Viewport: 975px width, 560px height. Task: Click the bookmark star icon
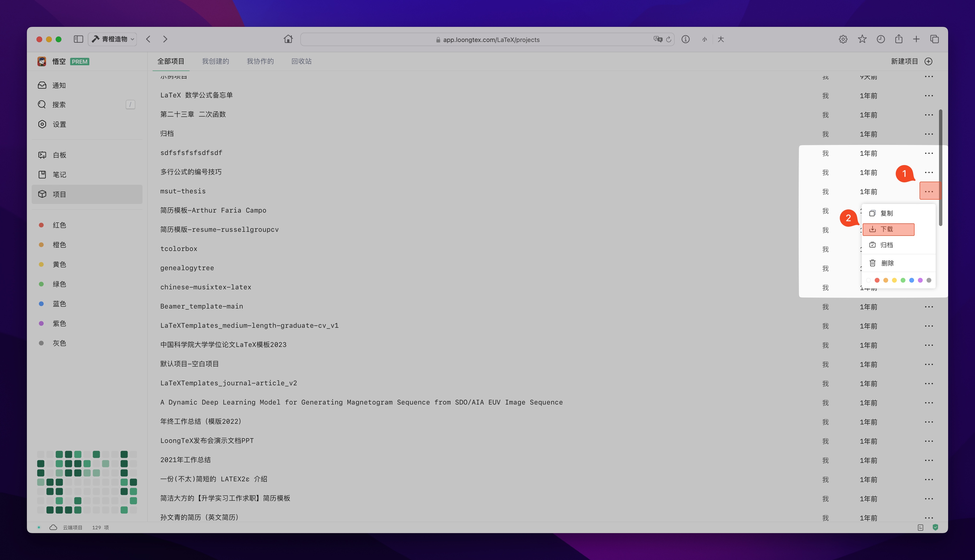coord(862,39)
